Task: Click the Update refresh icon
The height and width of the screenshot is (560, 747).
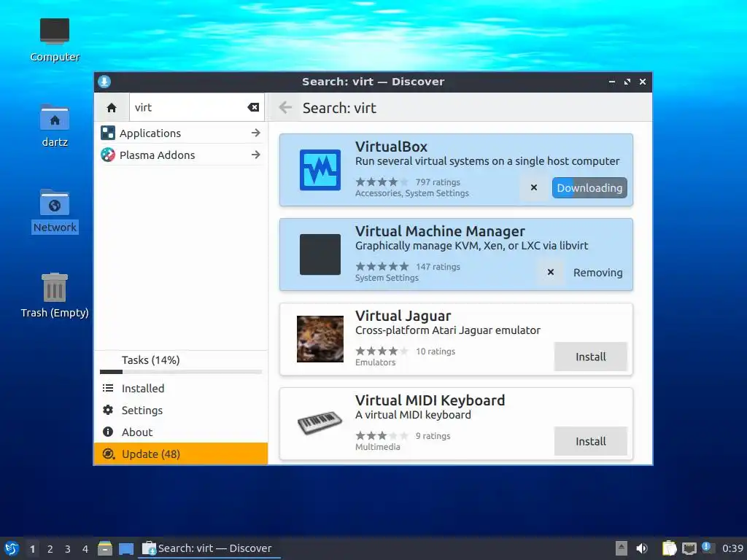Action: (109, 454)
